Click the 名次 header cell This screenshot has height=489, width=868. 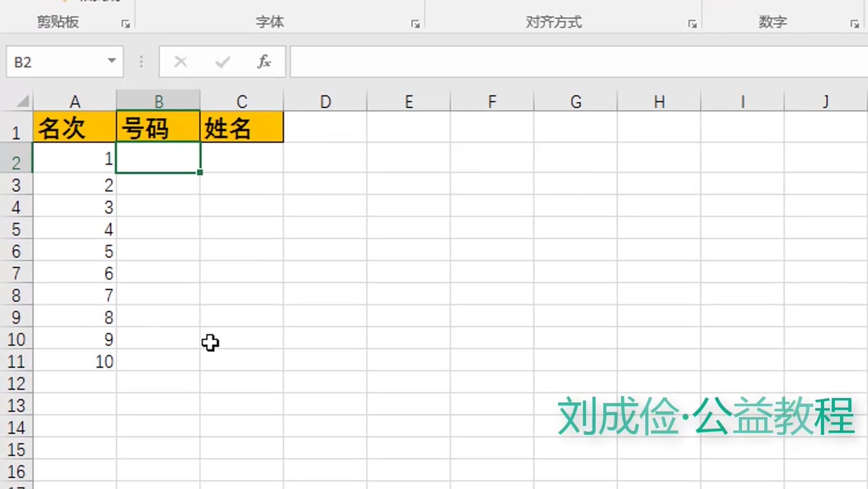pyautogui.click(x=75, y=127)
